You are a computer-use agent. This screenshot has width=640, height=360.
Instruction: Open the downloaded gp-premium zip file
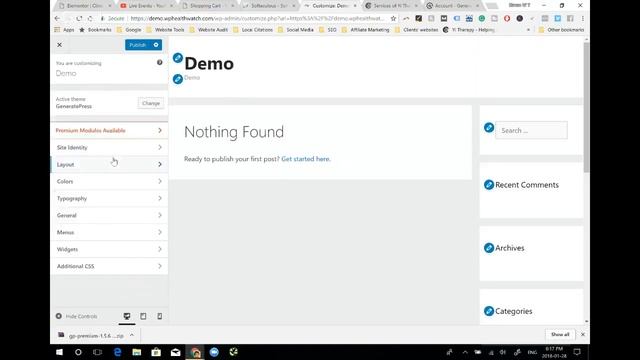pyautogui.click(x=91, y=336)
